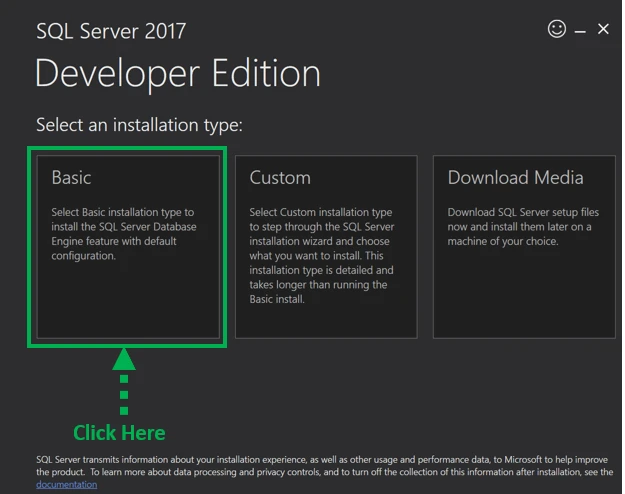625x494 pixels.
Task: Click the Basic tile description text
Action: 123,234
